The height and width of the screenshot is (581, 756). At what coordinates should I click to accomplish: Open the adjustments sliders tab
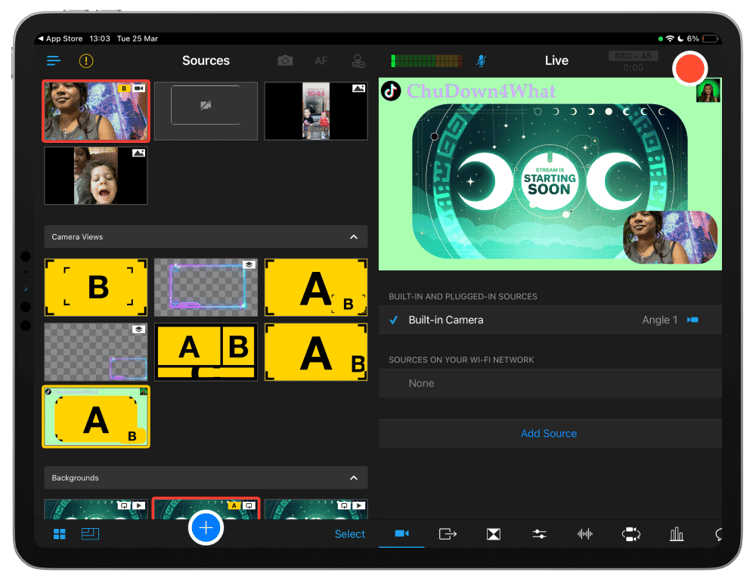point(540,534)
